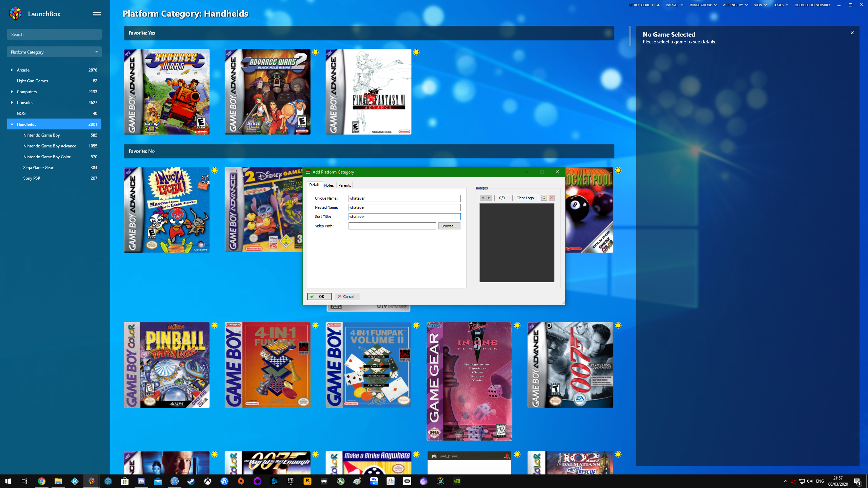Open the Image Group dropdown menu
868x488 pixels.
703,5
